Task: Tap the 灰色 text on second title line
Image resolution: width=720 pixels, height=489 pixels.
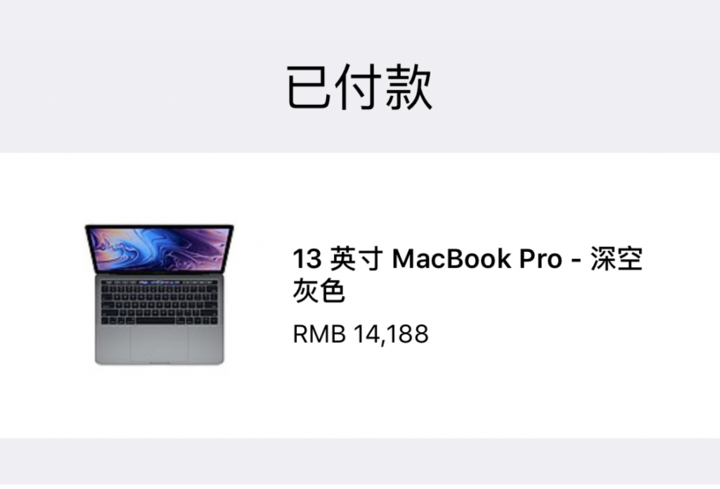Action: tap(319, 290)
